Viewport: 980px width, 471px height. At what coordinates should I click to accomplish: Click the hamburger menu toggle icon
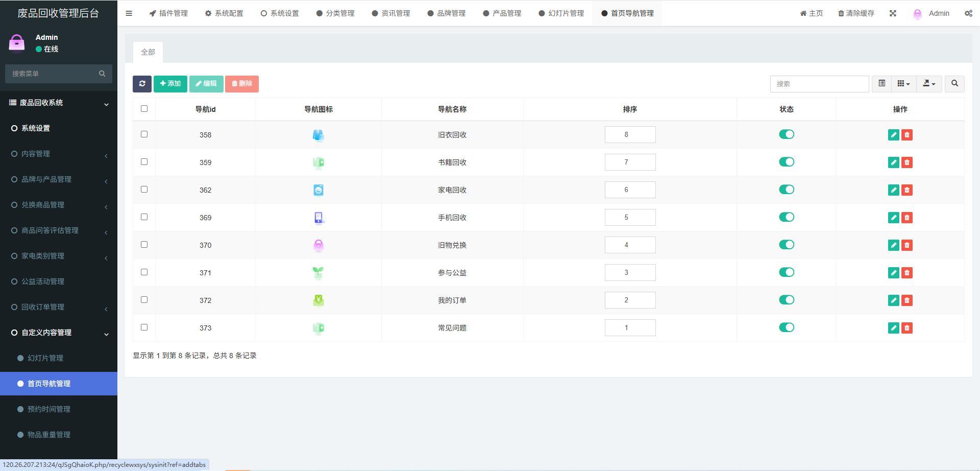(129, 13)
